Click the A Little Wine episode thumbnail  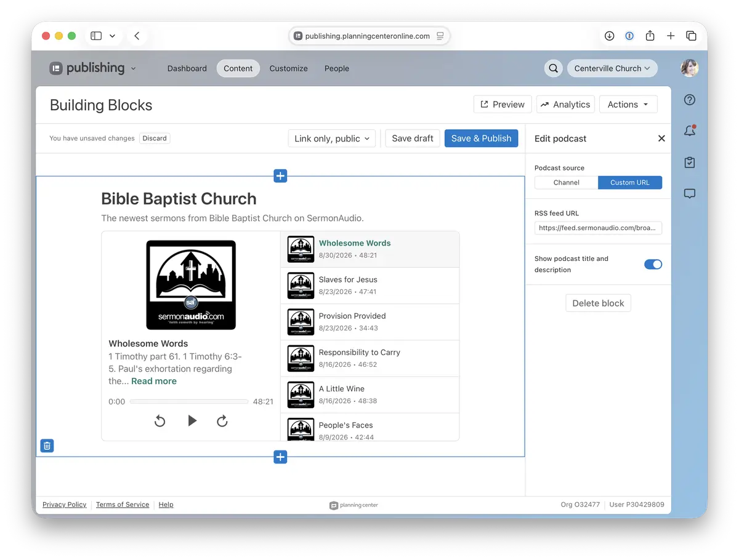301,394
